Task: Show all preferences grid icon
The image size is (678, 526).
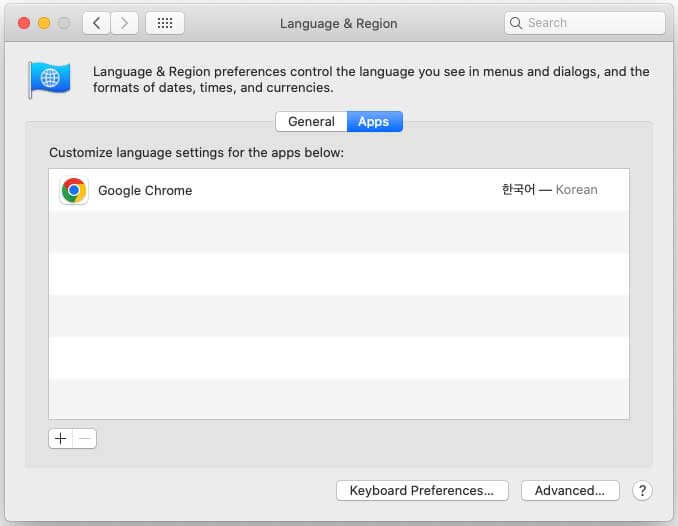Action: [x=165, y=23]
